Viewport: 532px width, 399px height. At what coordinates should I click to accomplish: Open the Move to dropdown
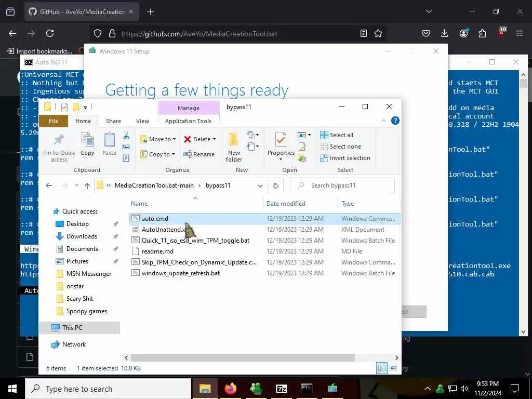coord(158,139)
